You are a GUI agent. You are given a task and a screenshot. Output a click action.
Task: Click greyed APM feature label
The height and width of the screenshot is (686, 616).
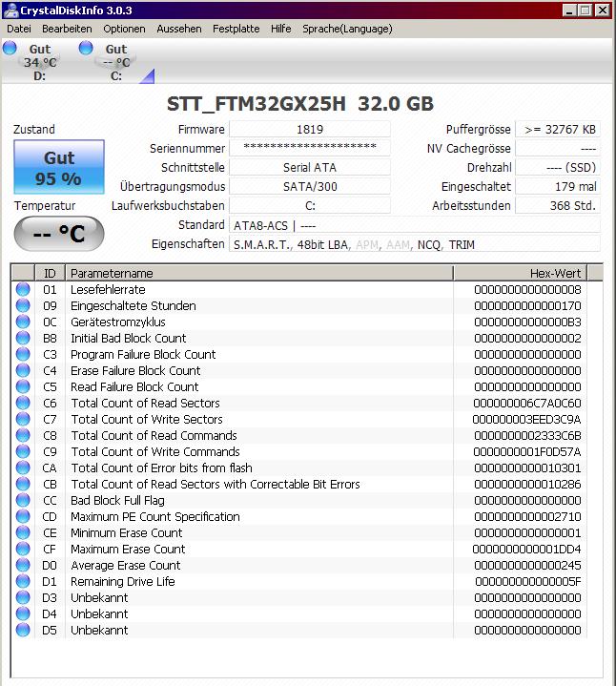coord(367,245)
